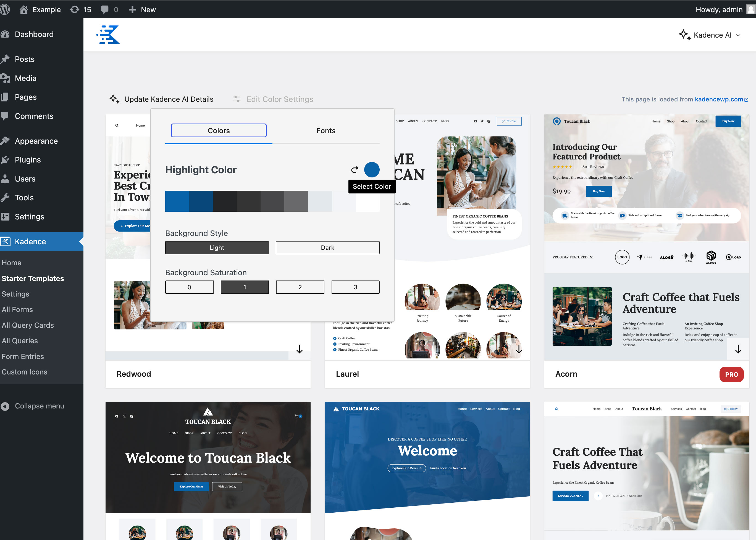Open the WordPress logo menu
The image size is (756, 540).
click(x=5, y=9)
